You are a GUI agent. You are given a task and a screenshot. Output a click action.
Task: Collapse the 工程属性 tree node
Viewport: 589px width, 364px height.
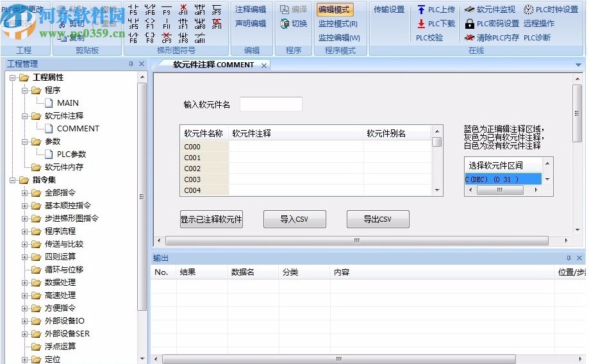[x=12, y=78]
